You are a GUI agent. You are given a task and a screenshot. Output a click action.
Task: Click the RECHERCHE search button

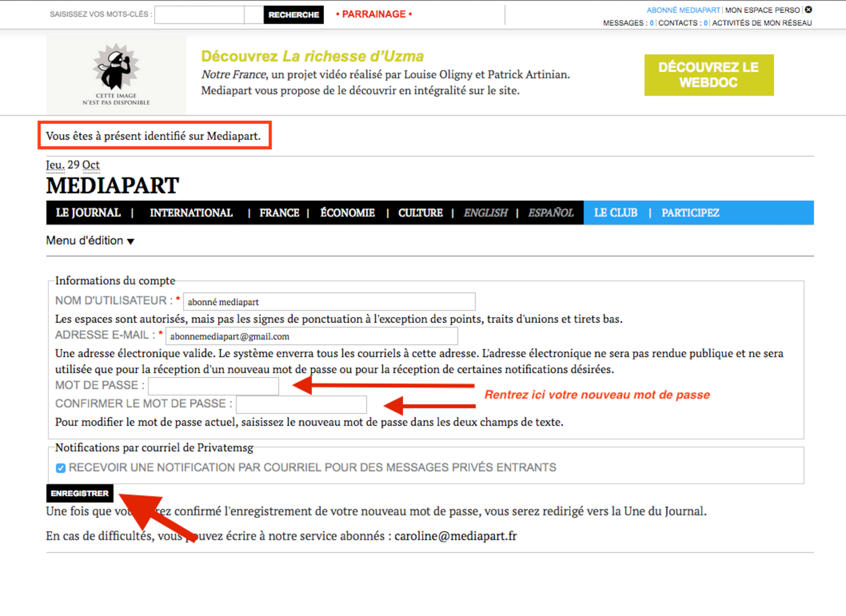[294, 15]
